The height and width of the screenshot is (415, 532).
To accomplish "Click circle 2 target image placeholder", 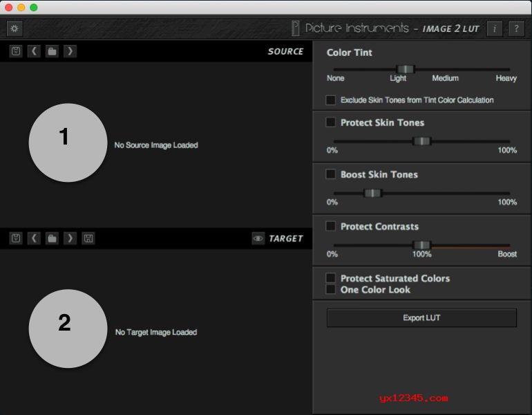I will click(68, 329).
